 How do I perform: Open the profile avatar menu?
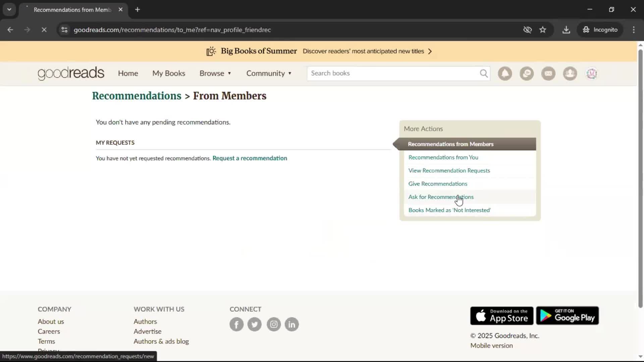point(592,73)
